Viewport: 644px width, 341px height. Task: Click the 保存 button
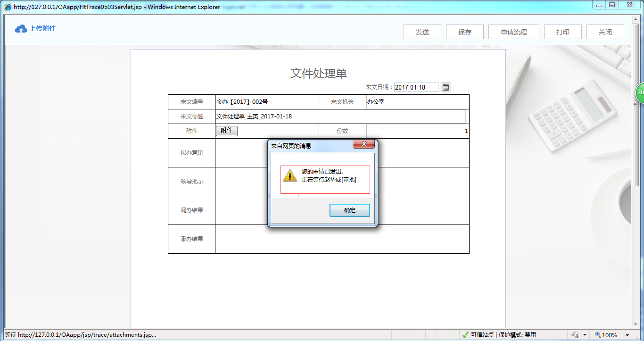click(464, 32)
